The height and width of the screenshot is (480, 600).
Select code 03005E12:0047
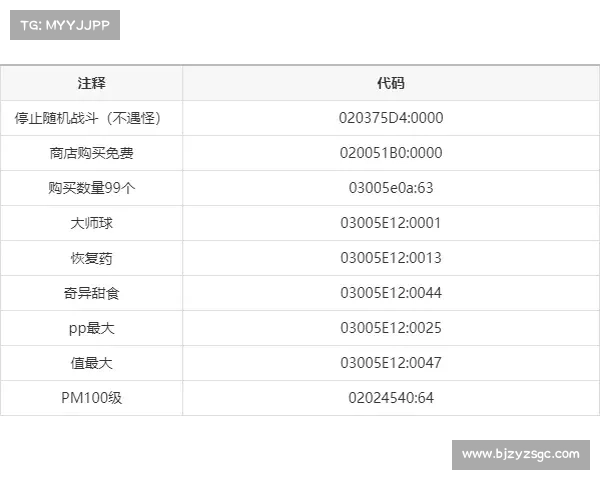pos(390,363)
